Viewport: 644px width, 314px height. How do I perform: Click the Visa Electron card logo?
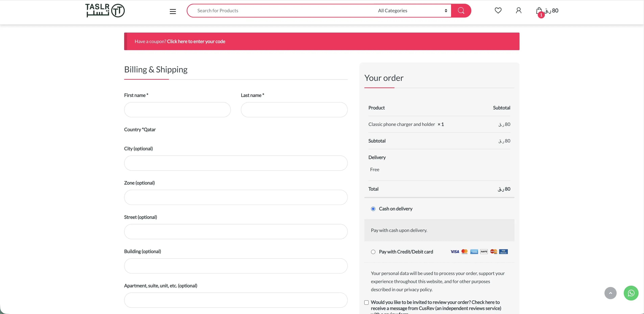pos(503,252)
